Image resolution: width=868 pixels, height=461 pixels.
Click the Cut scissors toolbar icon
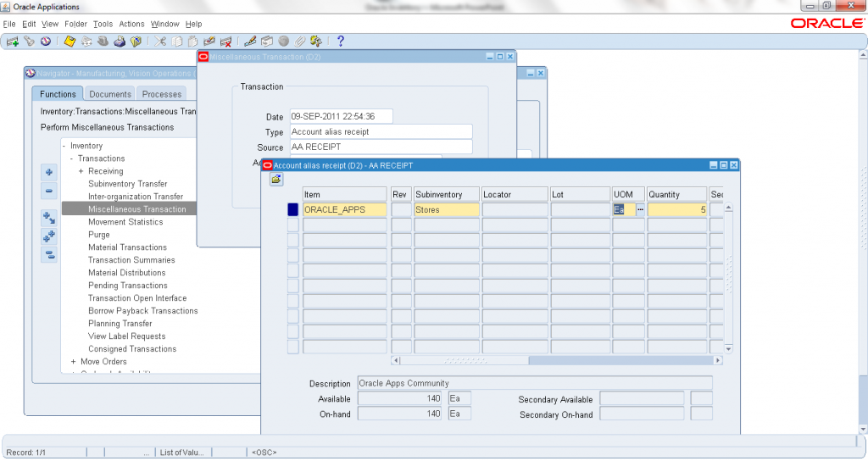pos(160,41)
